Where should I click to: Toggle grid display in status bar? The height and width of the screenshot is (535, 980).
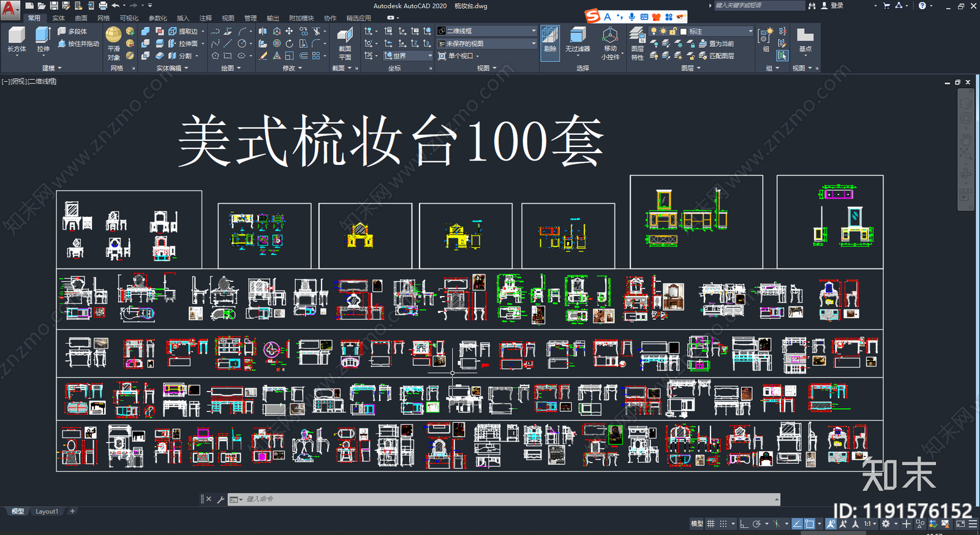(710, 524)
